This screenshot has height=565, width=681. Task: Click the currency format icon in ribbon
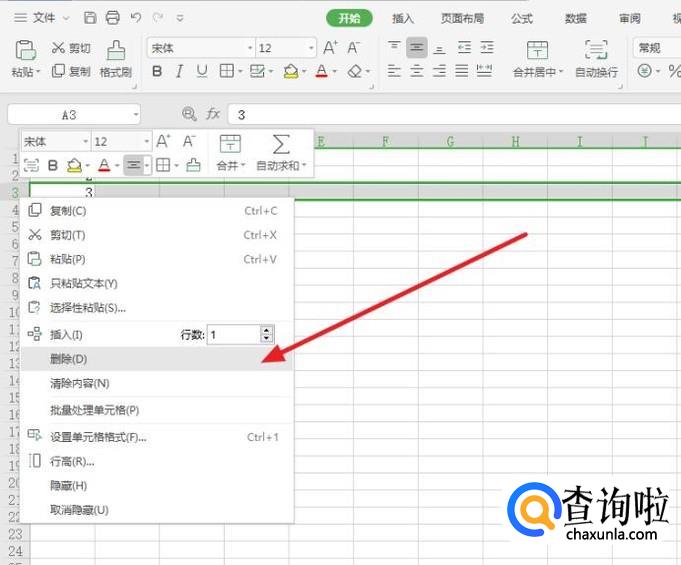pos(645,71)
